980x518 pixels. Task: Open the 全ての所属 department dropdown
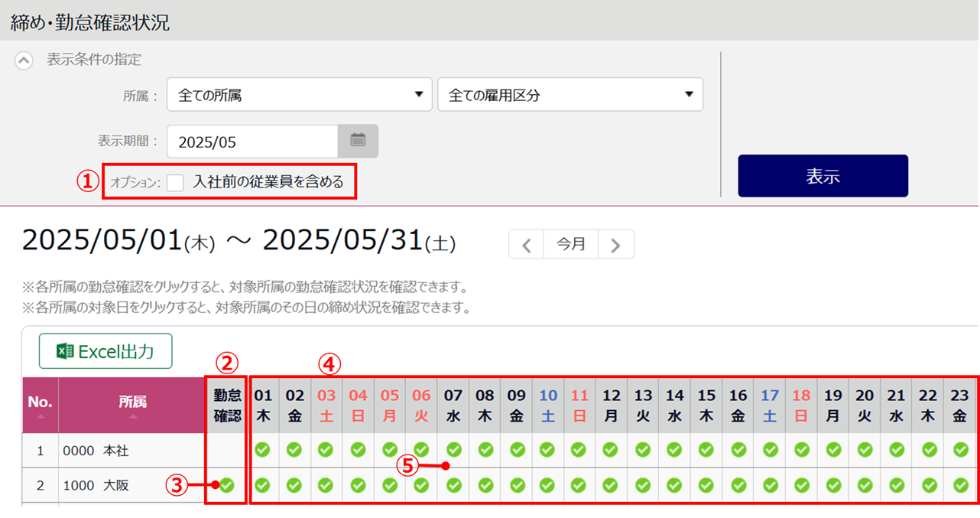(x=300, y=95)
